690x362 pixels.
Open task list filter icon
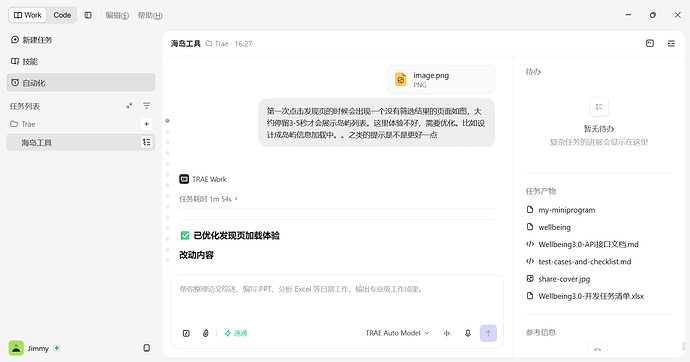pyautogui.click(x=147, y=106)
